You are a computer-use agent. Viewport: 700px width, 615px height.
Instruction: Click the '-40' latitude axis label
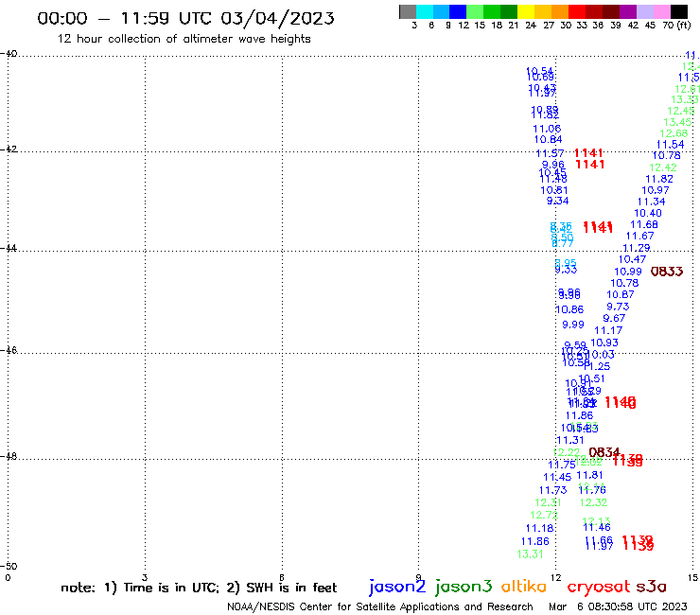click(x=9, y=54)
